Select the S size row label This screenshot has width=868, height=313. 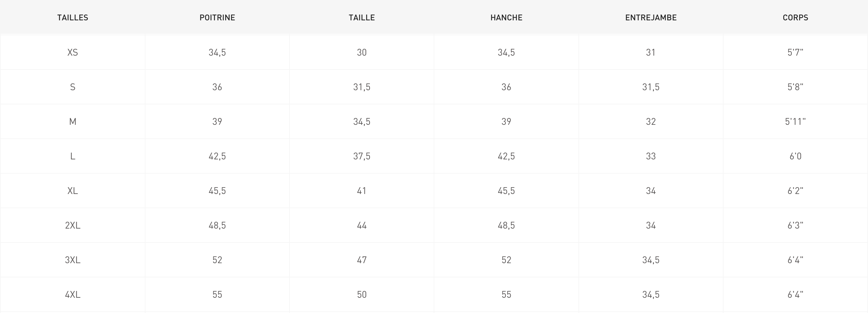73,87
